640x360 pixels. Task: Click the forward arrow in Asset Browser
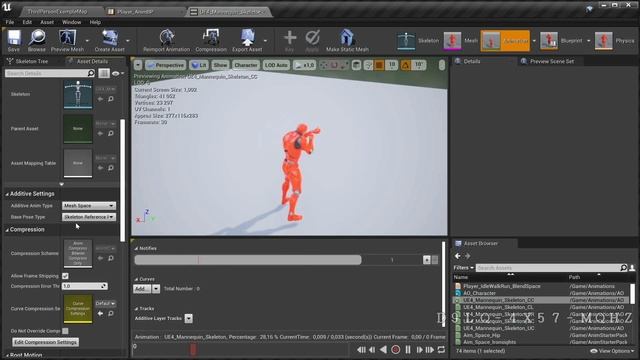(468, 256)
